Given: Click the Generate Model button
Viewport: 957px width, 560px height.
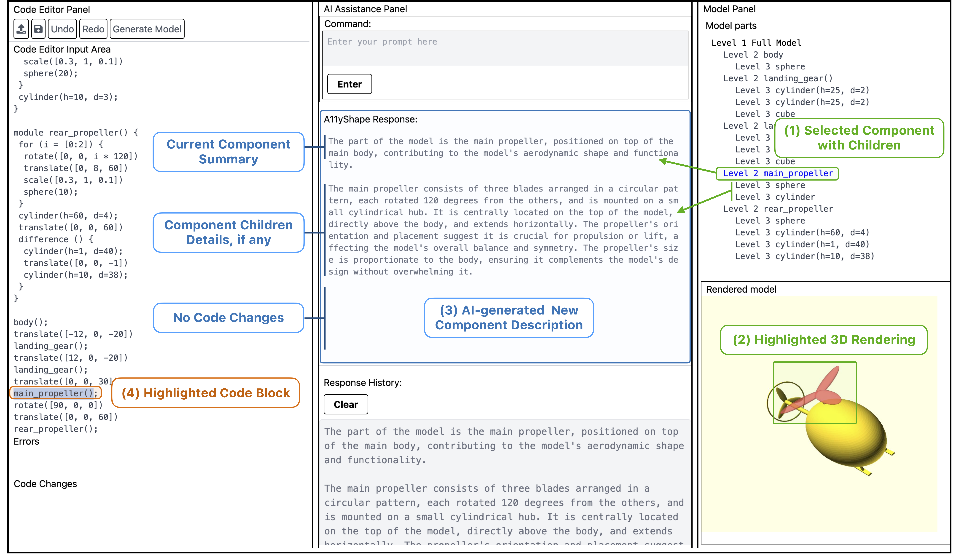Looking at the screenshot, I should click(x=147, y=29).
